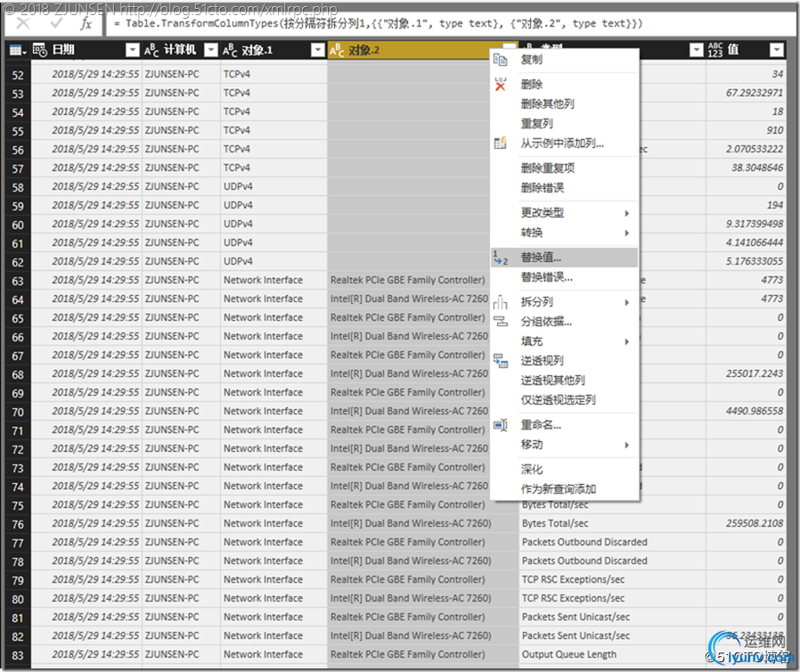800x672 pixels.
Task: Expand the 填充 submenu arrow
Action: coord(627,342)
